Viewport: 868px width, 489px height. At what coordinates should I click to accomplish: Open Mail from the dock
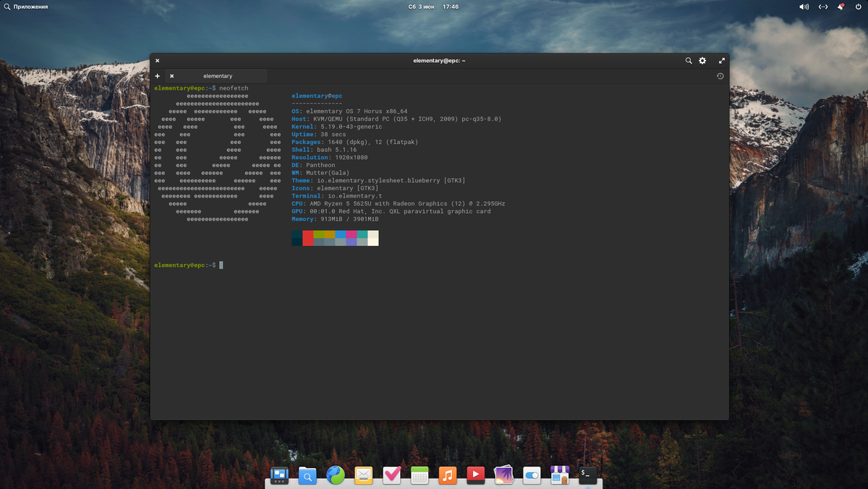coord(364,475)
